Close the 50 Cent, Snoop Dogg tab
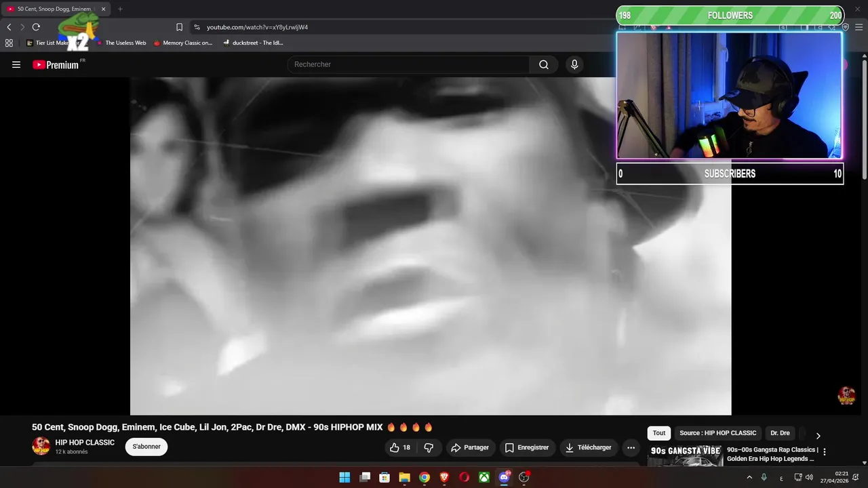The image size is (868, 488). point(103,9)
